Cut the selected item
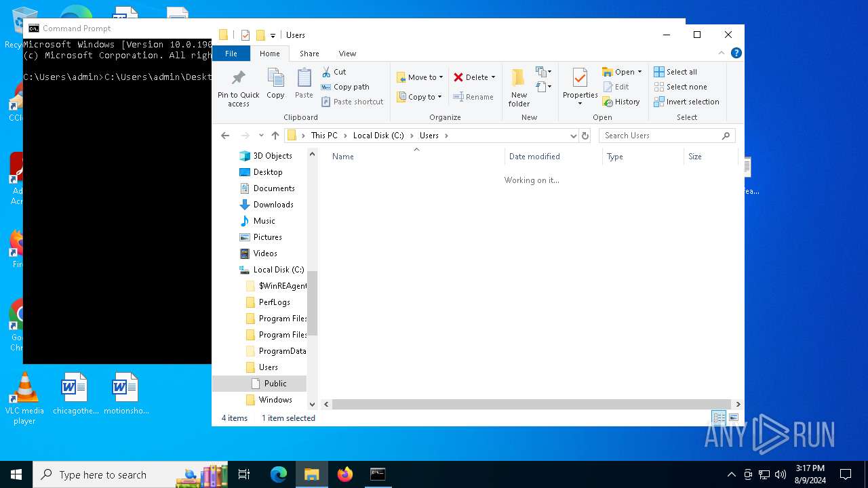 point(334,72)
